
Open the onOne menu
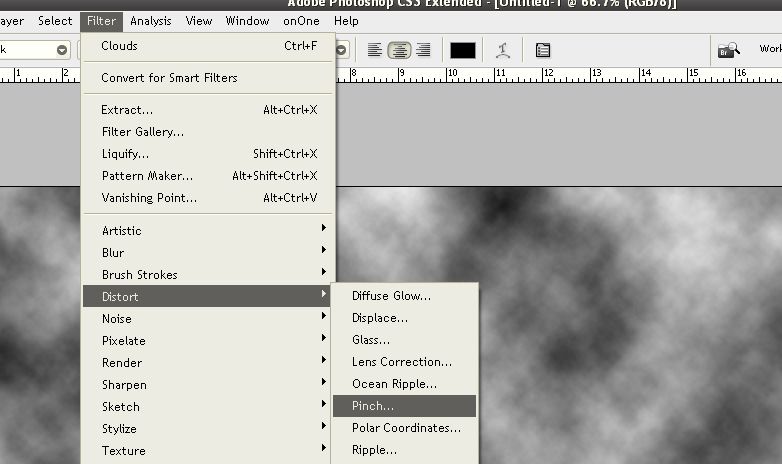[301, 21]
